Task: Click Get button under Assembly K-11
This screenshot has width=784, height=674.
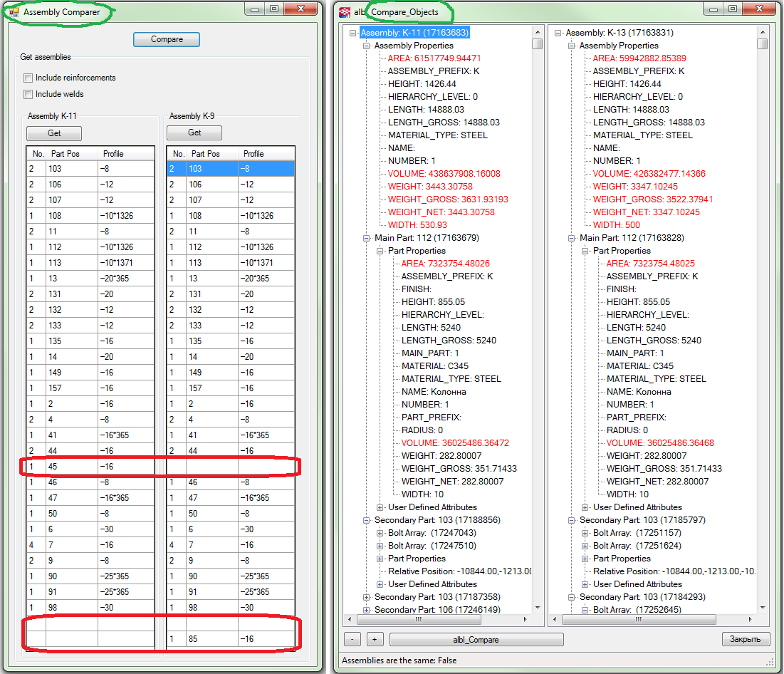Action: point(54,133)
